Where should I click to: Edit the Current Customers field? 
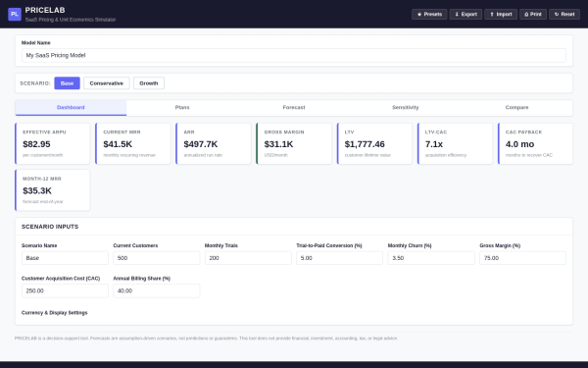click(157, 258)
